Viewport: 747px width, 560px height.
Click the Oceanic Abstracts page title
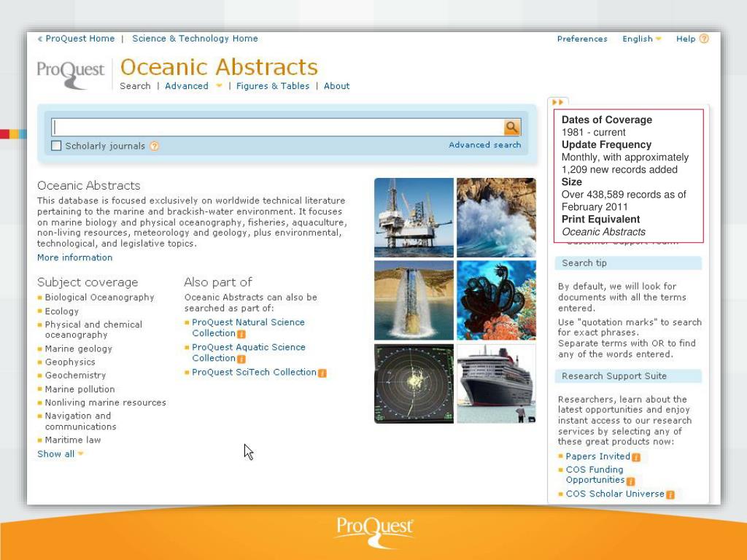pos(219,66)
